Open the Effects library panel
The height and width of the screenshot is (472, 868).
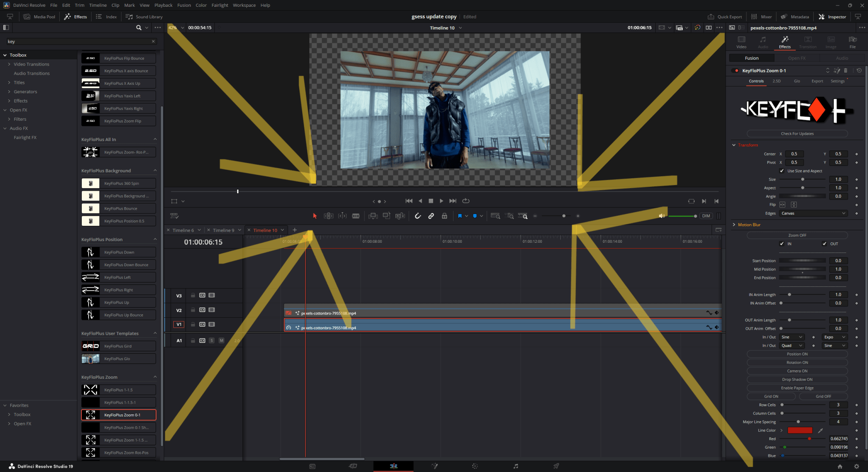click(x=76, y=17)
